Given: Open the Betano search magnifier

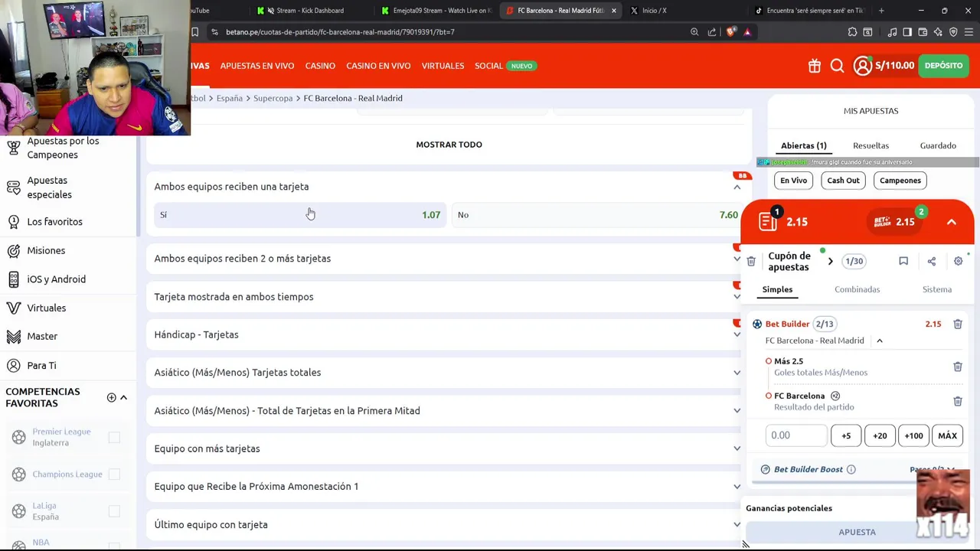Looking at the screenshot, I should coord(838,66).
